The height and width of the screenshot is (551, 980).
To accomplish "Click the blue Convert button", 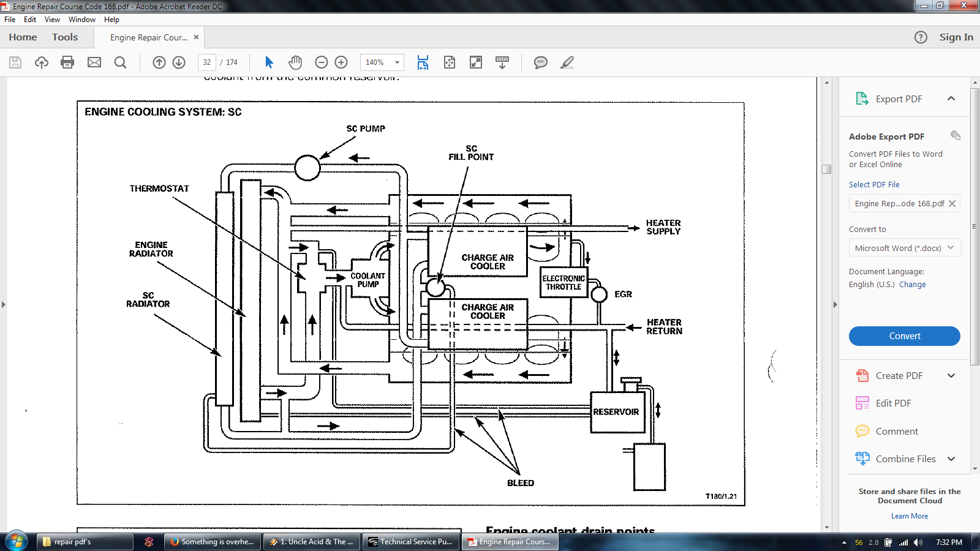I will point(904,336).
